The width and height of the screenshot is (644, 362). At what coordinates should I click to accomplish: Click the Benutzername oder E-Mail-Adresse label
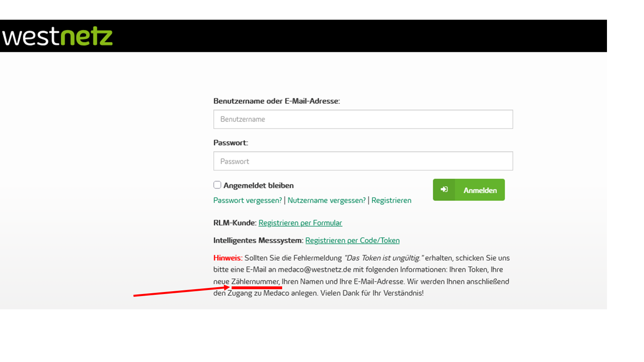tap(277, 101)
